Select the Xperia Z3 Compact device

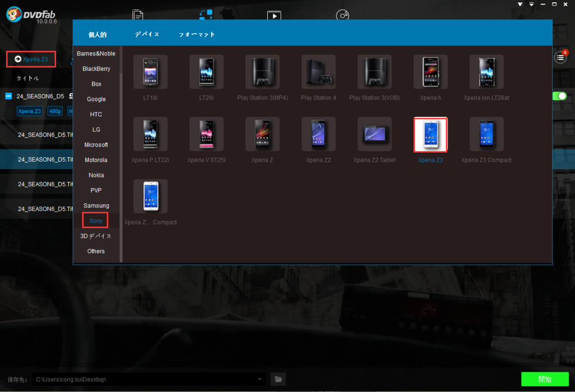coord(486,134)
